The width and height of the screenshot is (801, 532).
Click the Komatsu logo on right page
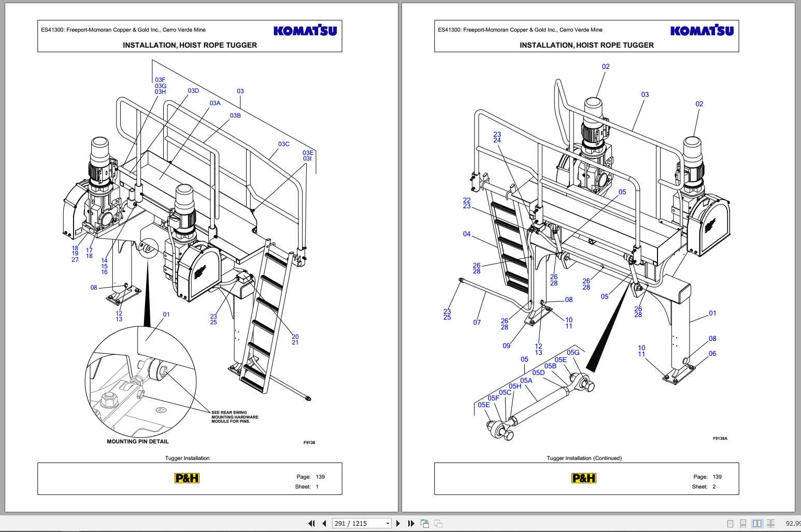[x=702, y=31]
